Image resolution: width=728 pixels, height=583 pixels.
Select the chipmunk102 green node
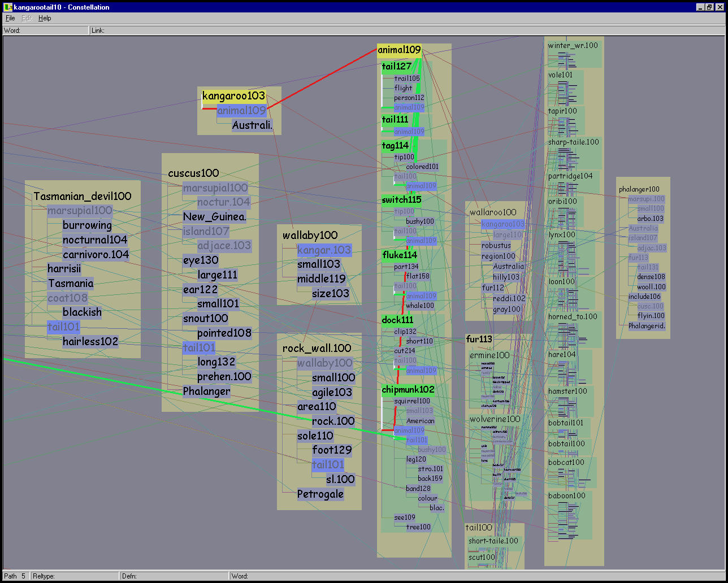pos(408,389)
